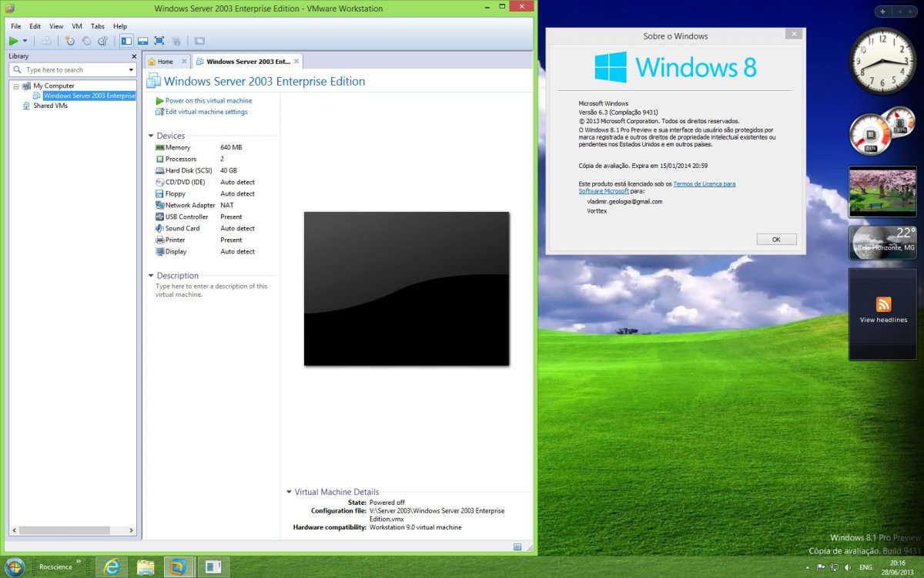
Task: Click the CPU meter gadget
Action: click(882, 131)
